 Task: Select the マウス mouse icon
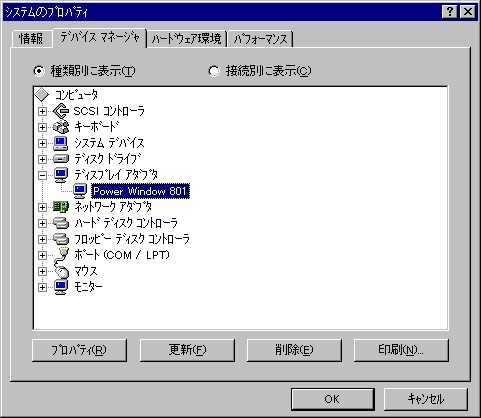[x=61, y=271]
